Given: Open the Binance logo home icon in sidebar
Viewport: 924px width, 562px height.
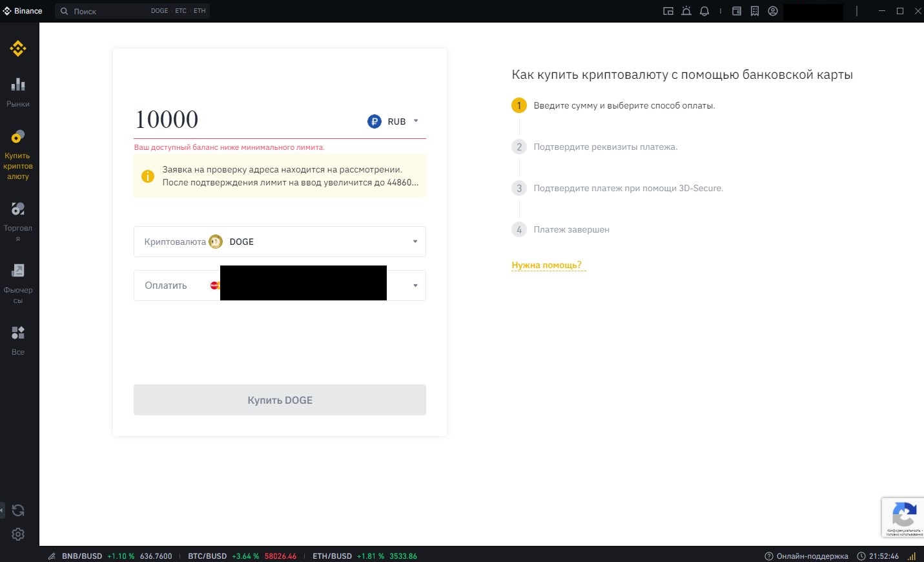Looking at the screenshot, I should click(x=18, y=48).
